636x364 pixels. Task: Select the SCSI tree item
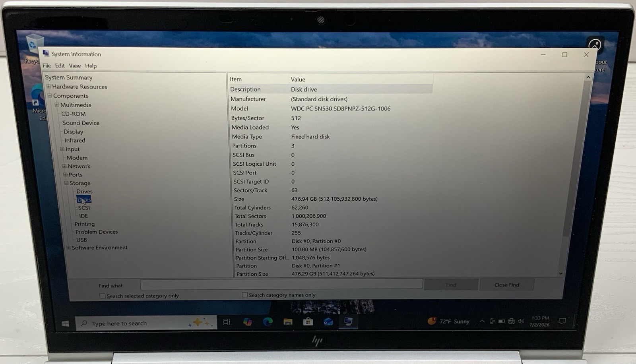tap(84, 208)
